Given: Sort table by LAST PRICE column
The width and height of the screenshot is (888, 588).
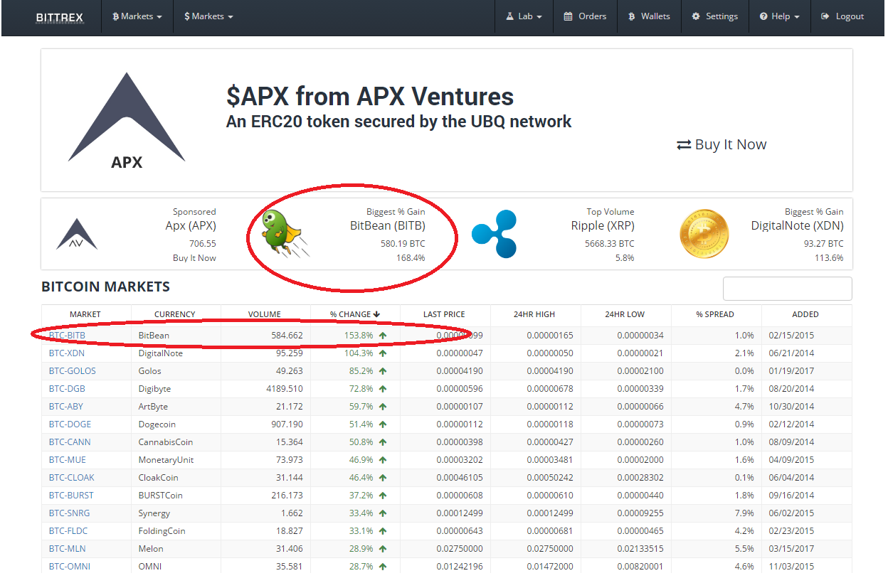Looking at the screenshot, I should coord(445,314).
